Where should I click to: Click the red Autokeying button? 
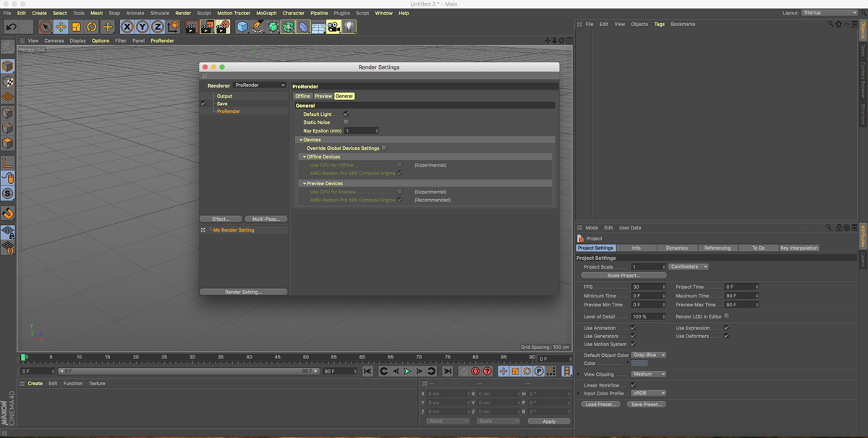pos(475,371)
